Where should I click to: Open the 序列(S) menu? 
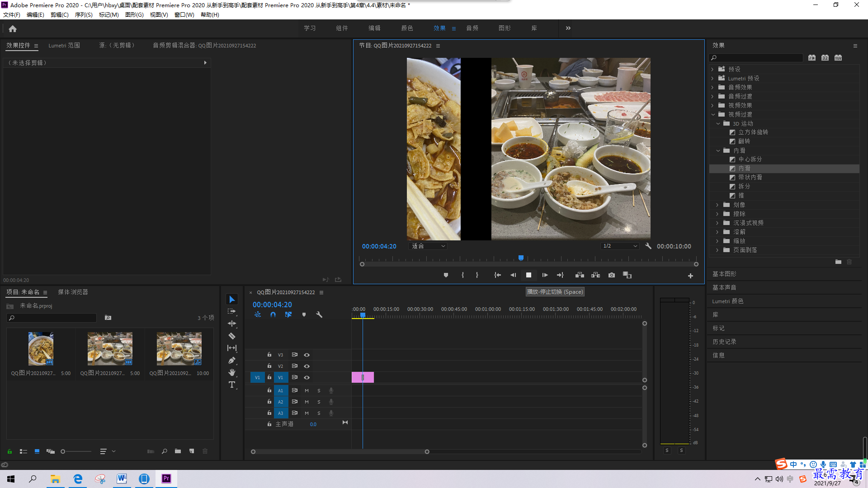pos(84,15)
